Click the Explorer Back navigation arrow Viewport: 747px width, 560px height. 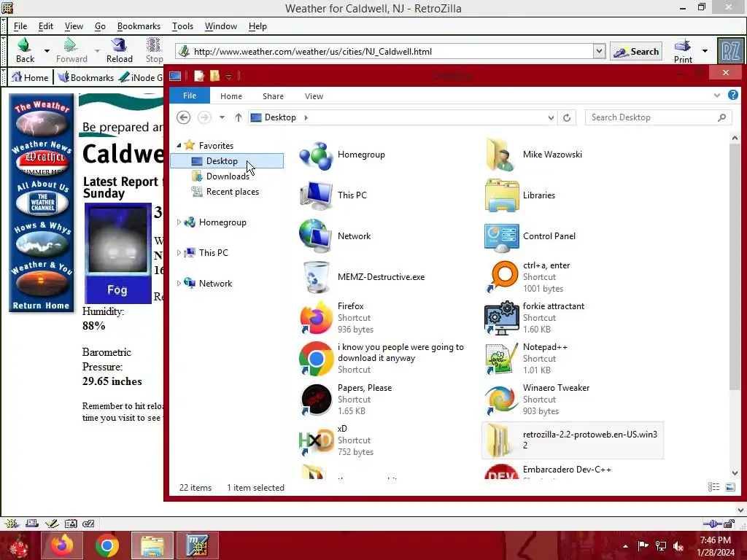click(x=183, y=117)
